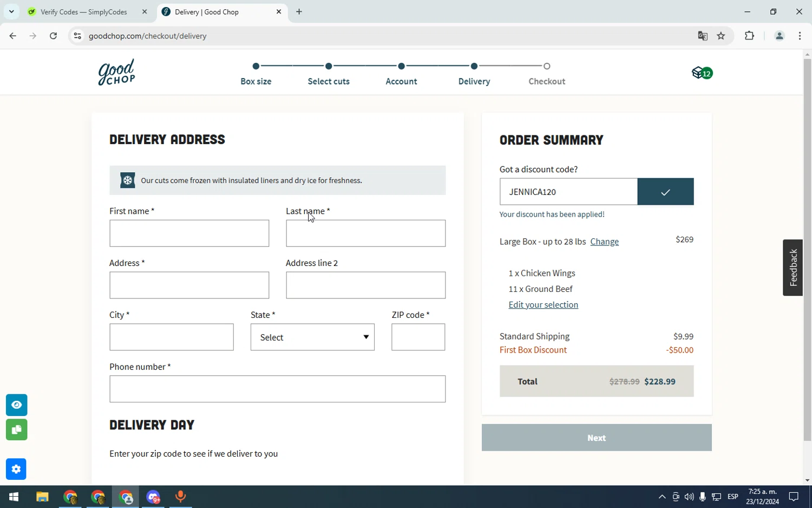Screen dimensions: 812x508
Task: Open the cart box icon with 12 badge
Action: [702, 73]
